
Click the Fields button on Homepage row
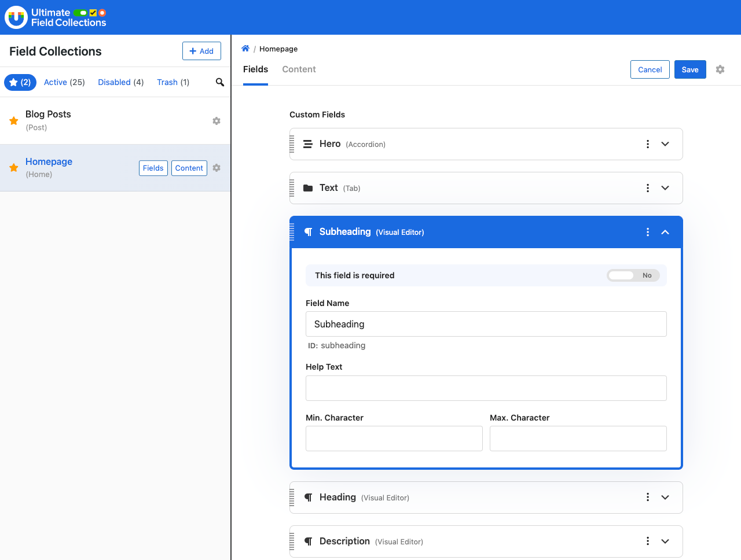point(153,168)
